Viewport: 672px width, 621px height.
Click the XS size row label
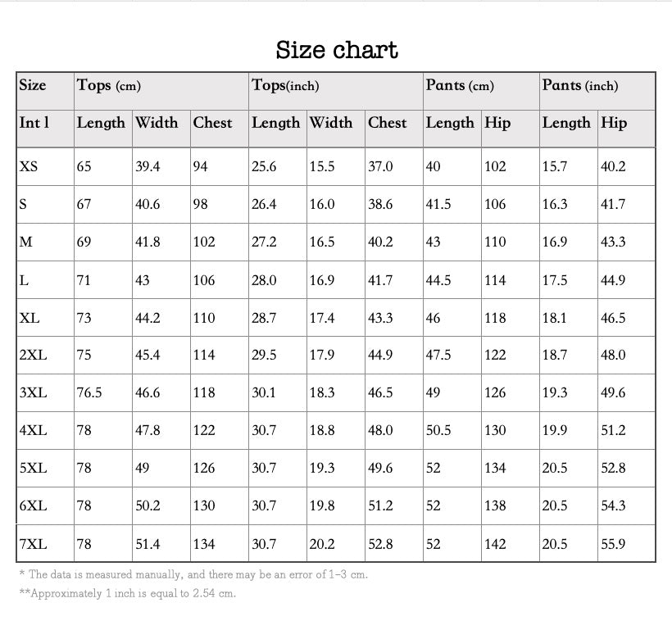29,166
